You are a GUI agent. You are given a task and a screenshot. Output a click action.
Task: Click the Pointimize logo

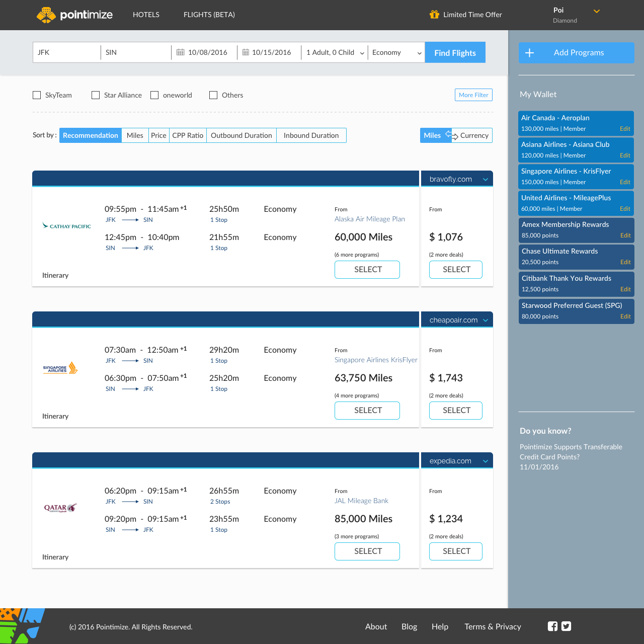pyautogui.click(x=74, y=15)
